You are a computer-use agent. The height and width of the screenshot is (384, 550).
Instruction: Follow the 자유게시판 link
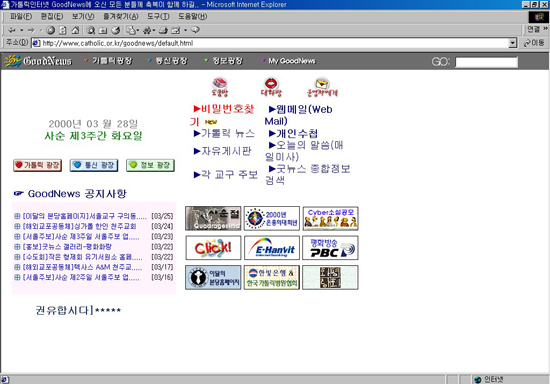coord(223,151)
